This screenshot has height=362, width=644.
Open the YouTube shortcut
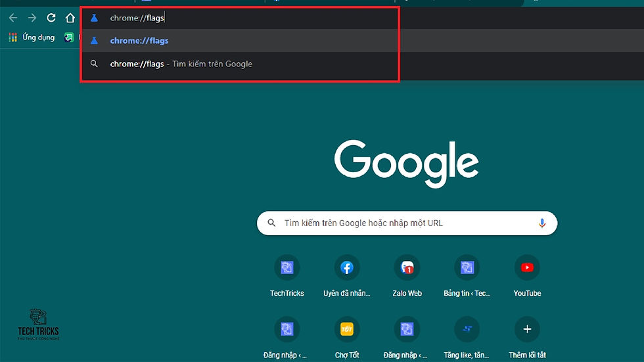527,275
